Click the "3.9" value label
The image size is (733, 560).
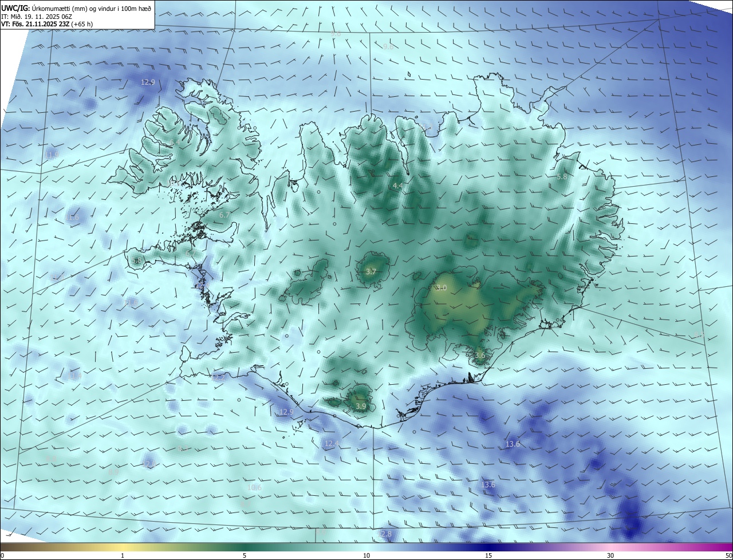click(361, 406)
